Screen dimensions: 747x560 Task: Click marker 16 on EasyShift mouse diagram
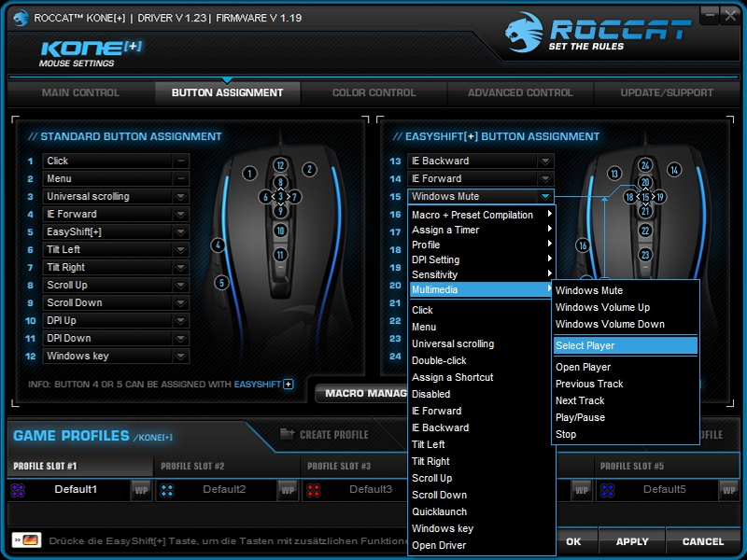pyautogui.click(x=583, y=245)
